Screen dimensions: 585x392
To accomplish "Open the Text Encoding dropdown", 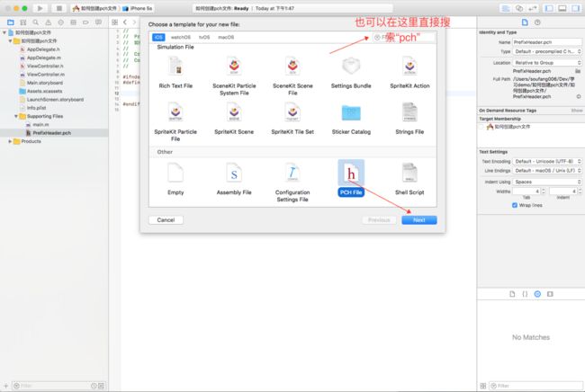I will coord(547,161).
